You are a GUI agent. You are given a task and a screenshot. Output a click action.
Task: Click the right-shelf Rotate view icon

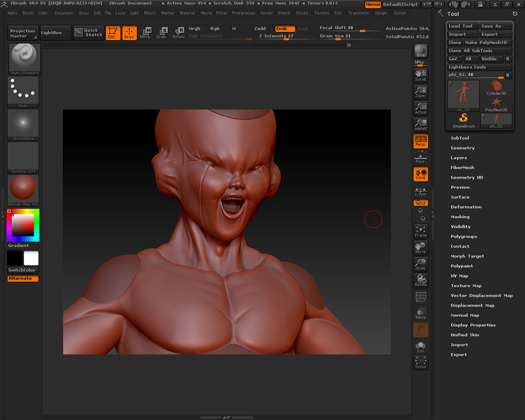coord(420,281)
